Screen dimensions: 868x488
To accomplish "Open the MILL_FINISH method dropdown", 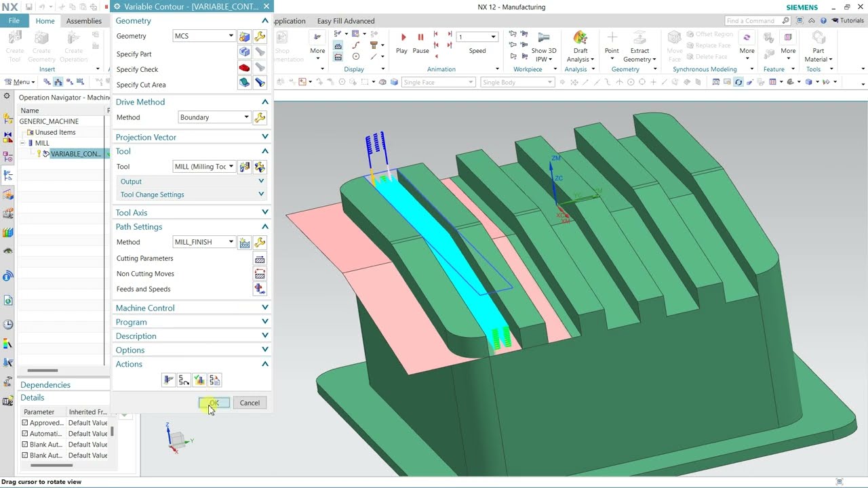I will (204, 242).
